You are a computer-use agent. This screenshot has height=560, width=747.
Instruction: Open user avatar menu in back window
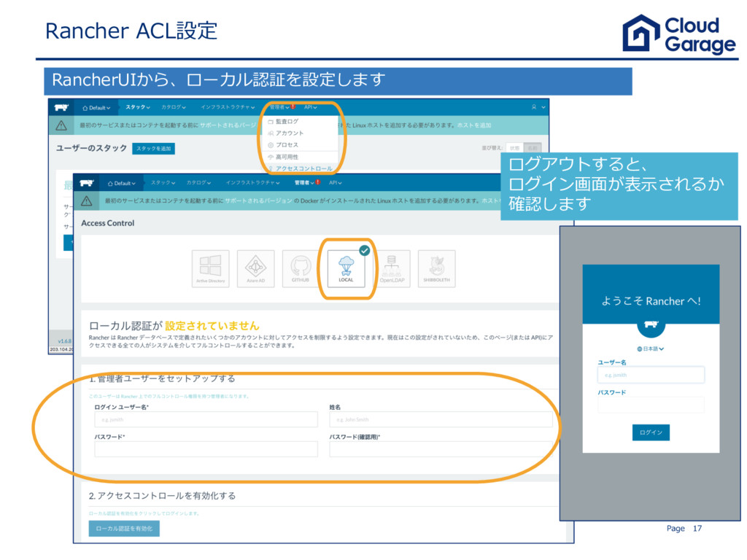[x=538, y=108]
